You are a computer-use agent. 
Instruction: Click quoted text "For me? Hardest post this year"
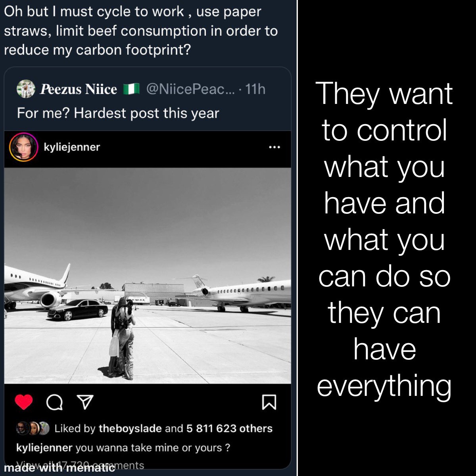click(118, 113)
